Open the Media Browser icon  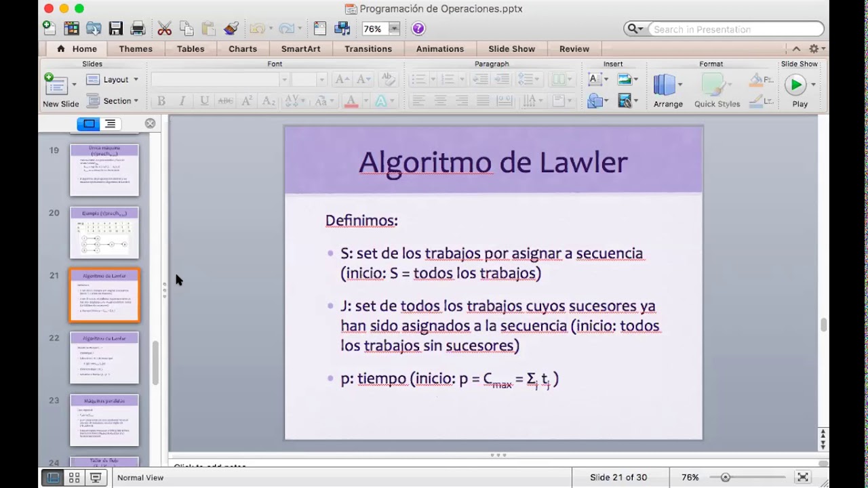click(x=342, y=28)
